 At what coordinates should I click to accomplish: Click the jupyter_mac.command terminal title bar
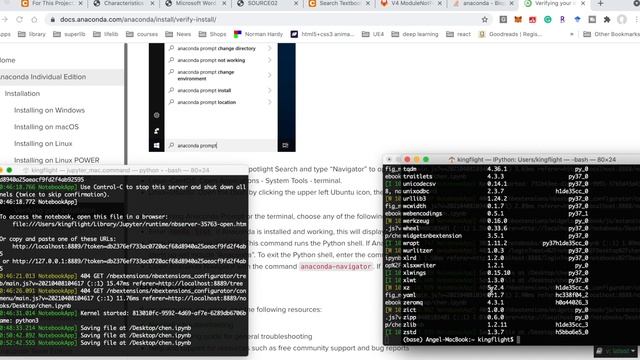(124, 170)
